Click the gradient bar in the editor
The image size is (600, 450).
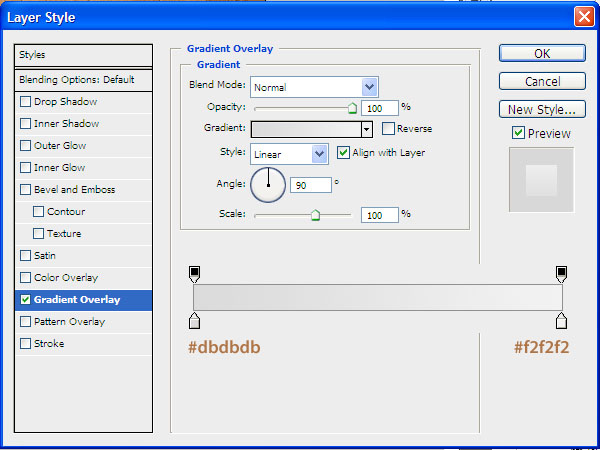point(378,297)
